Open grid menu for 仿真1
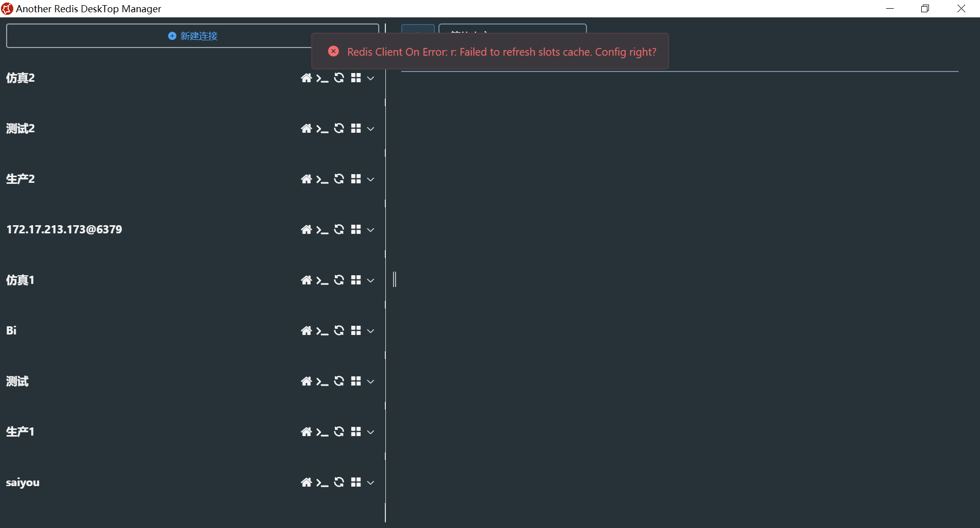 [x=356, y=280]
